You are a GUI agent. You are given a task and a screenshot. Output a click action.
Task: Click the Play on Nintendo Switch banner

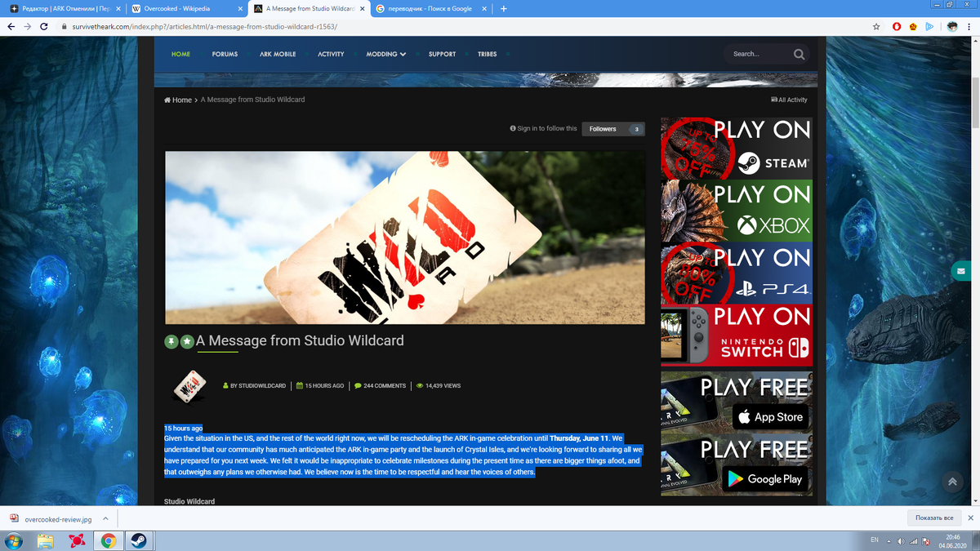click(737, 335)
